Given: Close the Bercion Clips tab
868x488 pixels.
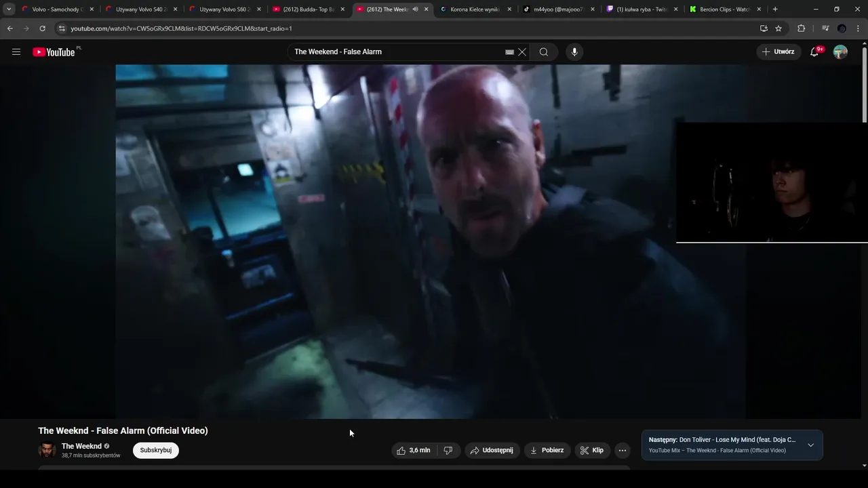Looking at the screenshot, I should pos(759,9).
